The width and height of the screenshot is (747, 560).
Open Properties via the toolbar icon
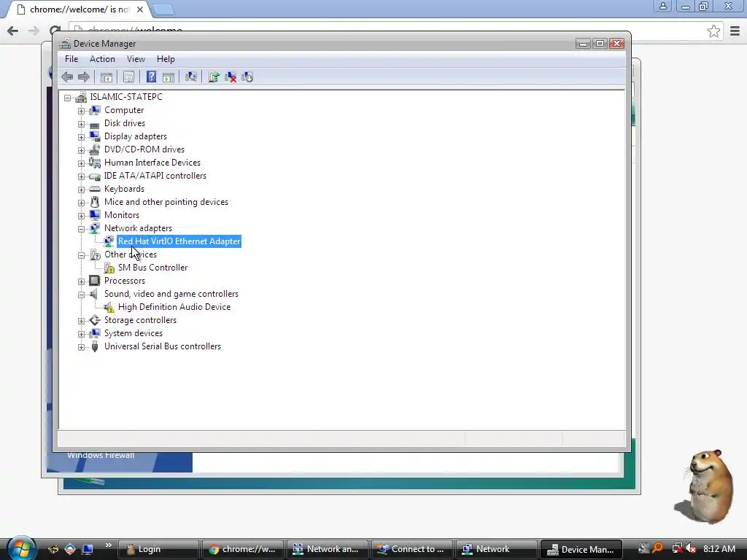(128, 77)
